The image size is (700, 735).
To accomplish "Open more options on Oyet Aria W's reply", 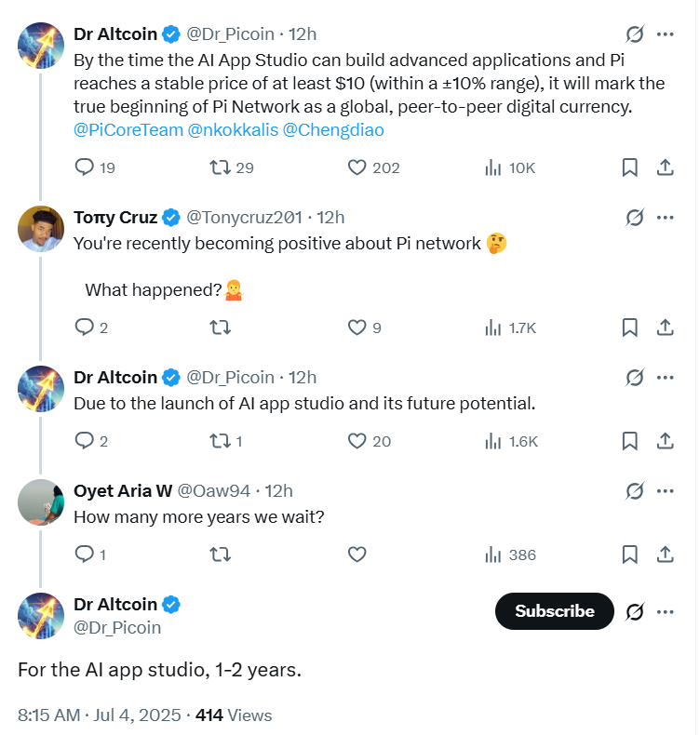I will 666,491.
